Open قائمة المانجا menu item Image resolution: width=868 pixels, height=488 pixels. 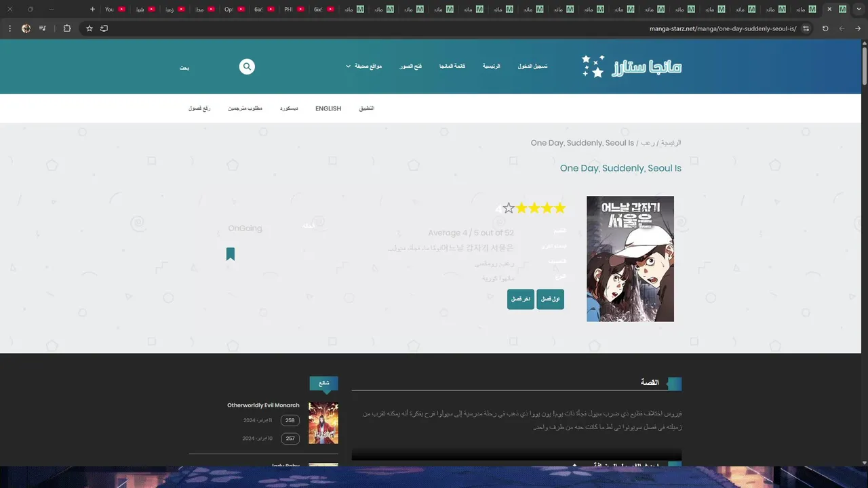click(x=452, y=66)
